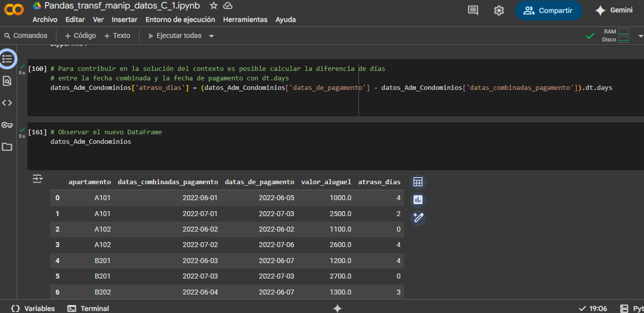The width and height of the screenshot is (644, 313).
Task: Select the valor_aluguel cell 1200.0
Action: [x=340, y=261]
